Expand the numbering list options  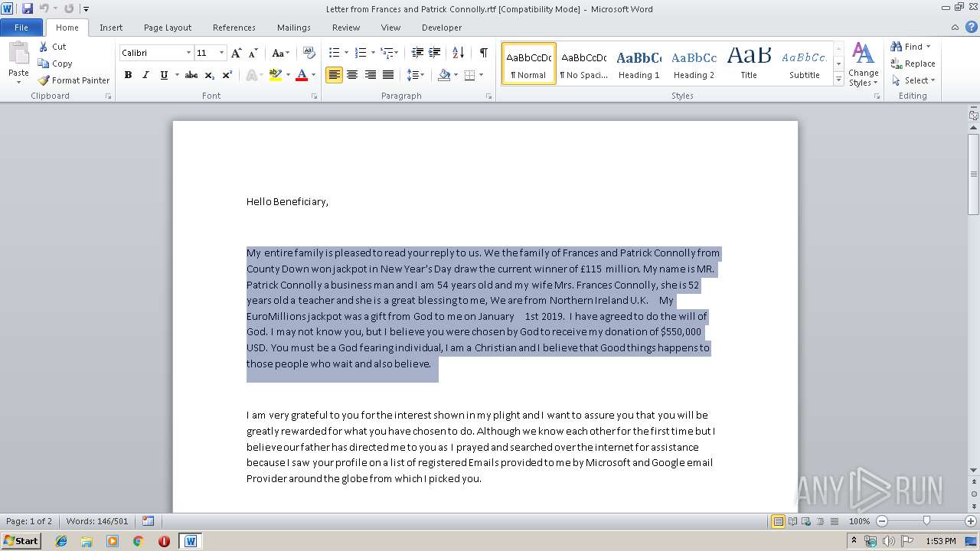coord(373,53)
